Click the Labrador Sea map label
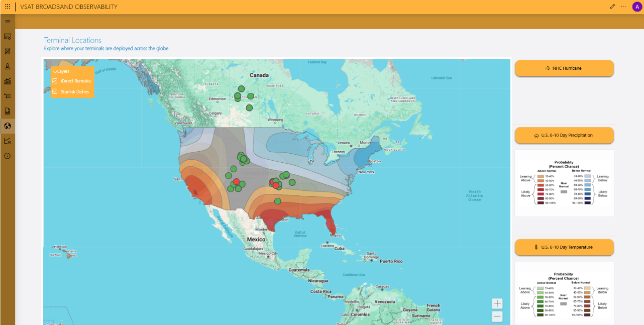This screenshot has width=644, height=325. click(x=442, y=78)
